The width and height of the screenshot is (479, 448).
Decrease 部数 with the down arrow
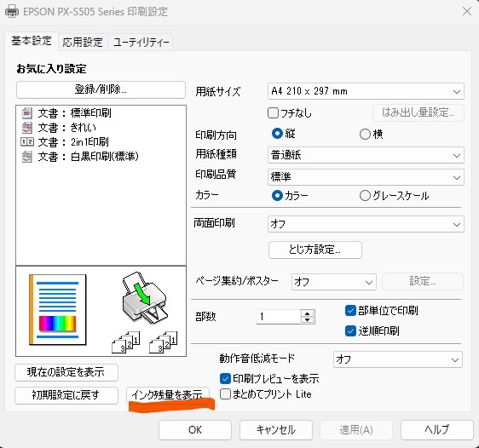(308, 320)
